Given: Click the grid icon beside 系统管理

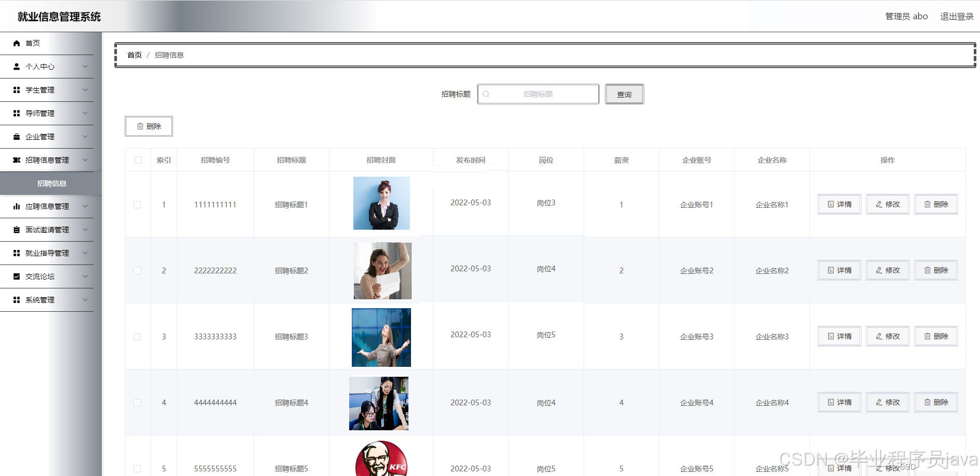Looking at the screenshot, I should click(x=17, y=300).
